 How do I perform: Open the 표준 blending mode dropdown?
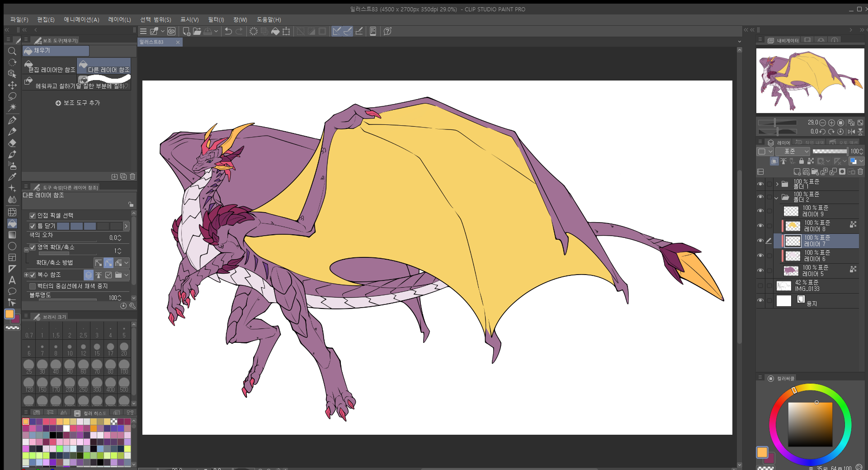793,152
